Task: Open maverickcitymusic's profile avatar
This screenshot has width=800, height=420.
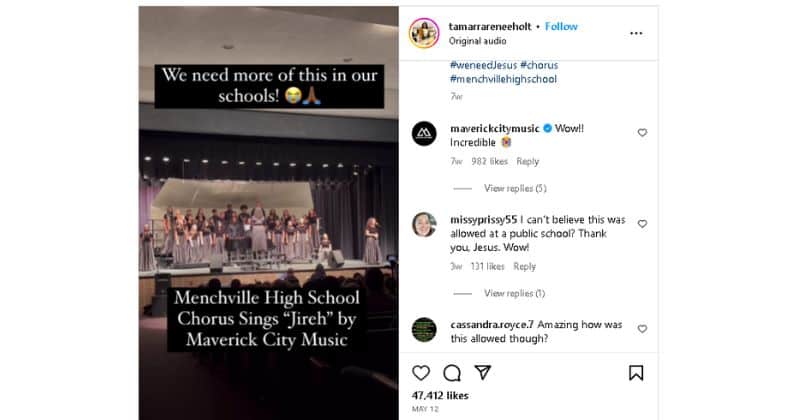Action: (x=424, y=134)
